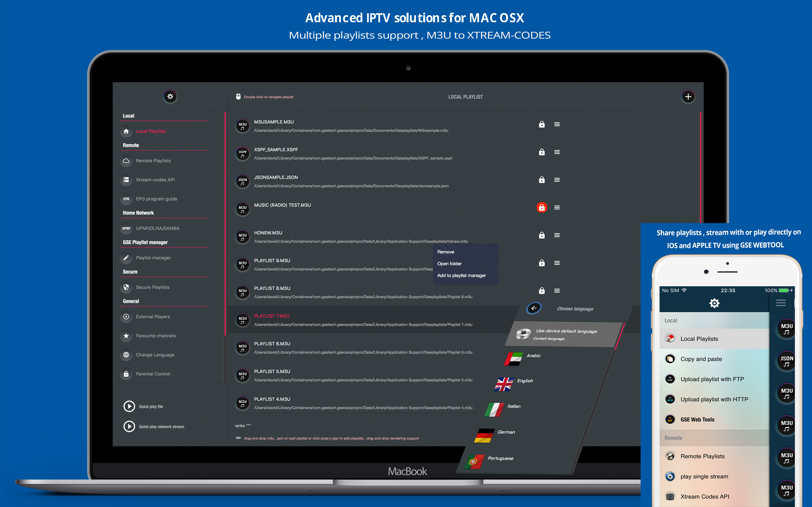Select Add to playlist manager from context menu
Viewport: 812px width, 507px height.
tap(463, 275)
